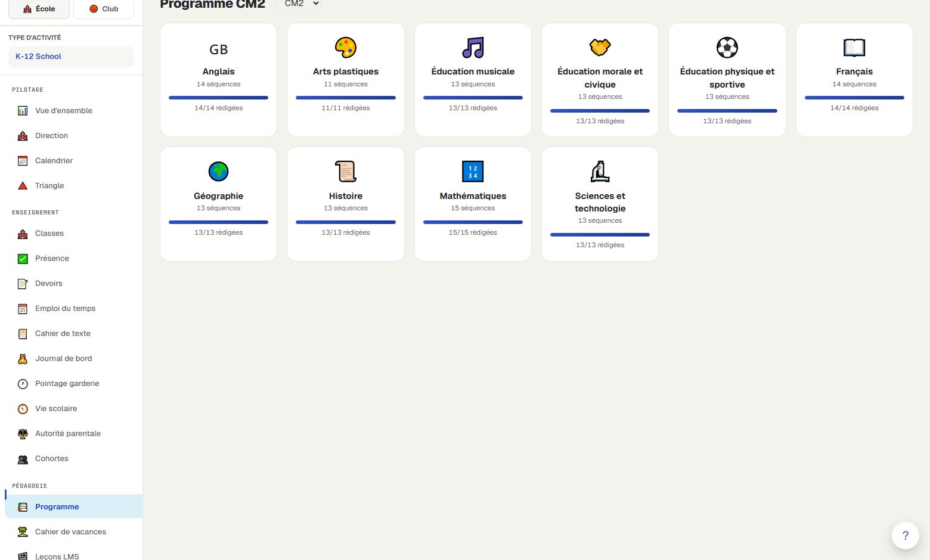
Task: Click the Programme CM2 page heading
Action: tap(212, 4)
